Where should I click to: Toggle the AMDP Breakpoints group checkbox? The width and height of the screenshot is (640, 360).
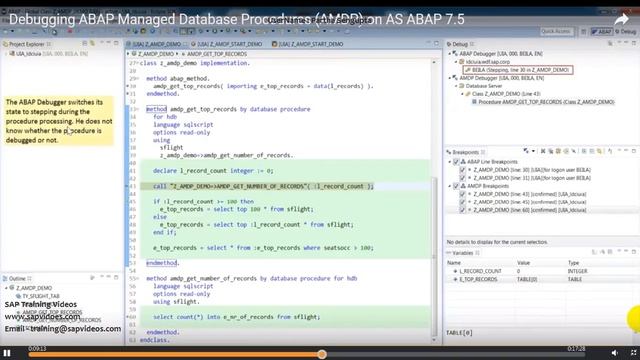pos(456,186)
